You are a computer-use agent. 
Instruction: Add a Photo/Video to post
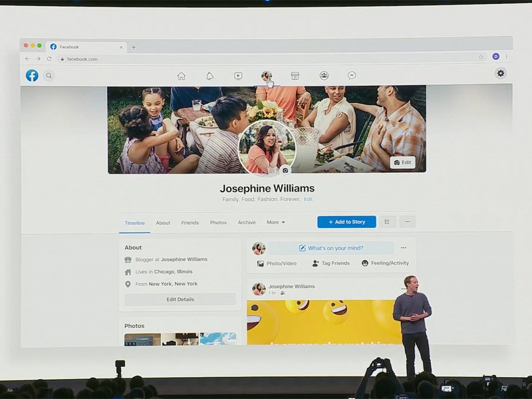pyautogui.click(x=277, y=263)
